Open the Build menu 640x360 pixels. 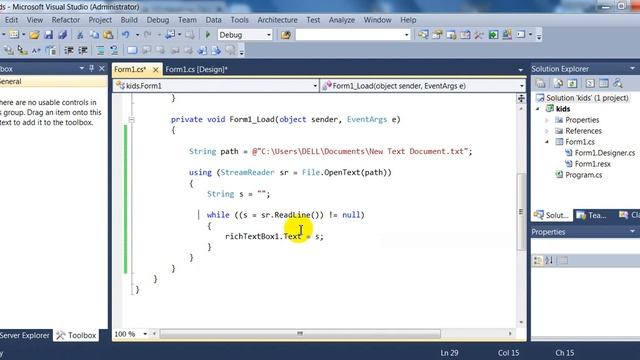tap(129, 20)
